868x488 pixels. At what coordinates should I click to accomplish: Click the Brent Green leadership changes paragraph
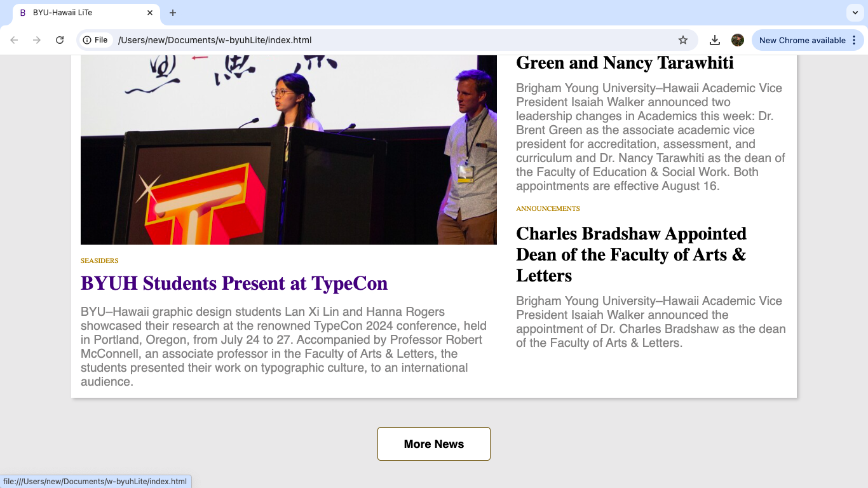651,137
